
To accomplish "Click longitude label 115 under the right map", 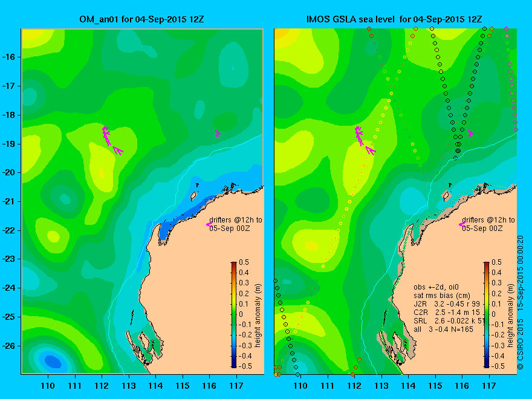I will point(435,386).
